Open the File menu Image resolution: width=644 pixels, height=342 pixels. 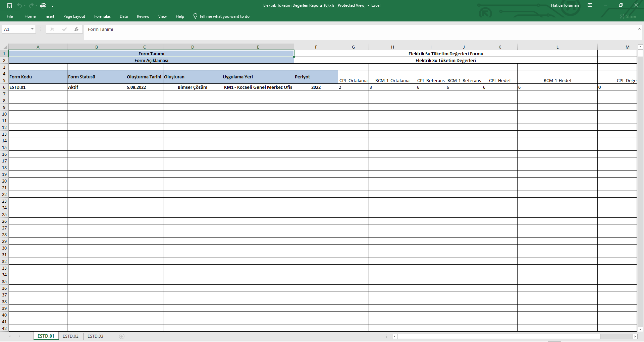tap(10, 16)
